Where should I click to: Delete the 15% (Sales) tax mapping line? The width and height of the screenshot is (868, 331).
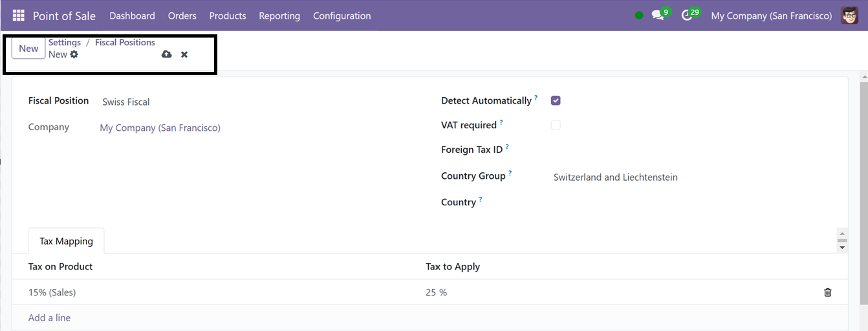tap(828, 292)
